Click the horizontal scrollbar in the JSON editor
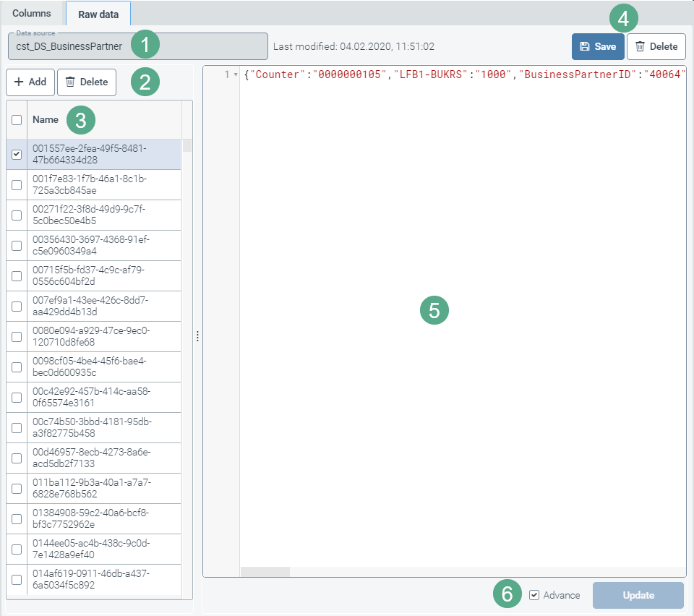 click(x=265, y=571)
